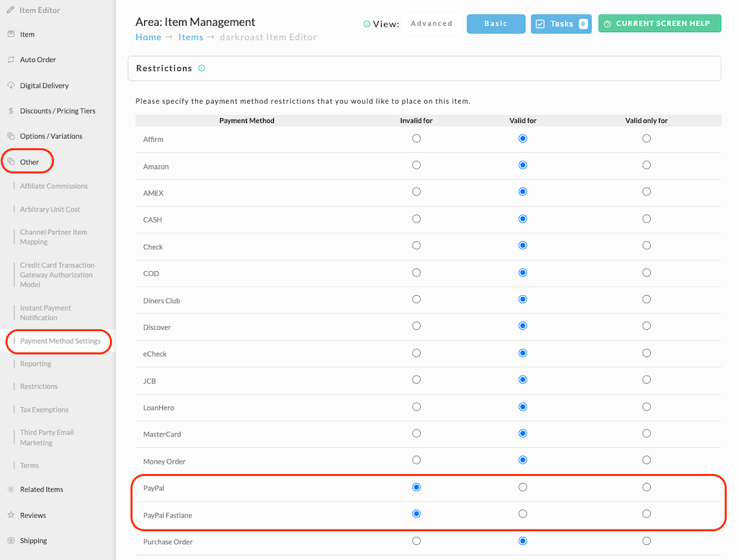
Task: Switch to Advanced view
Action: pyautogui.click(x=431, y=24)
